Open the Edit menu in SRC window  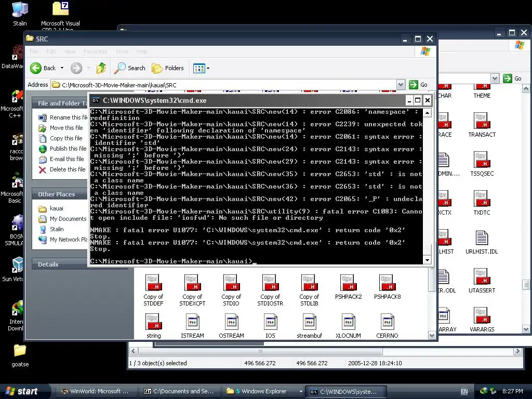51,51
